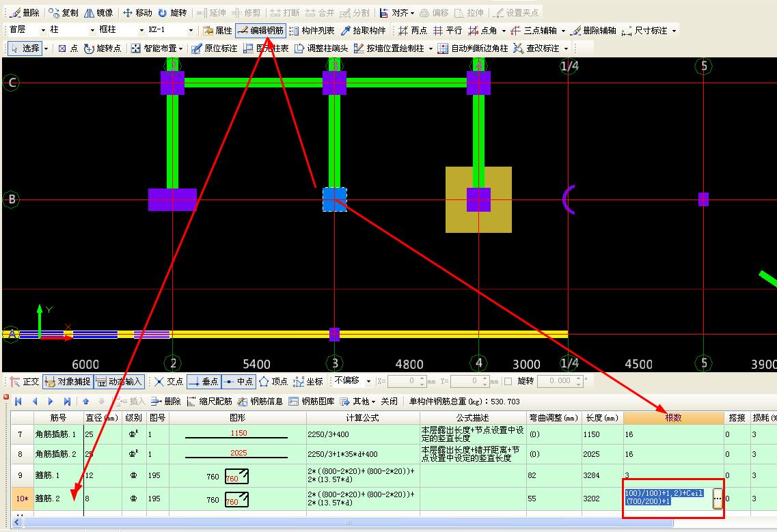Go to first rebar record
This screenshot has height=532, width=777.
pyautogui.click(x=18, y=402)
